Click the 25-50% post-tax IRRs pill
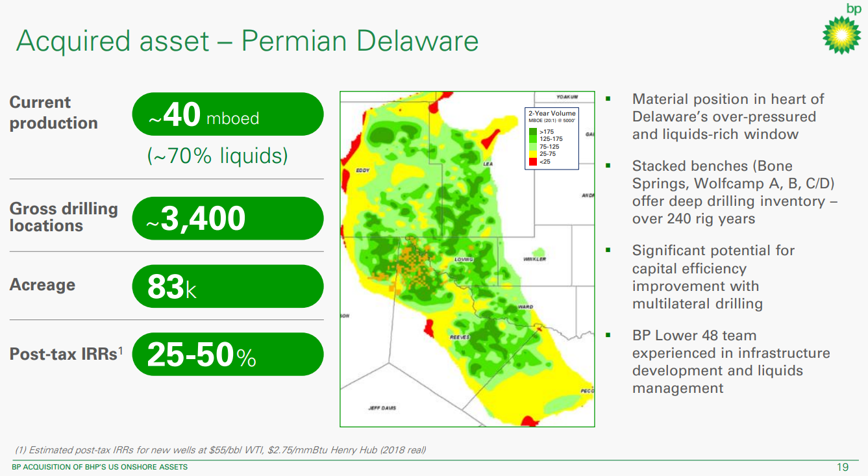The width and height of the screenshot is (868, 476). pos(227,355)
